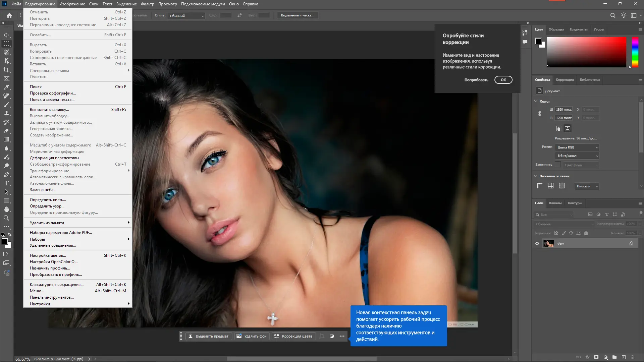Toggle the rulers icon in Линейки и сетки
This screenshot has height=362, width=644.
[x=540, y=186]
